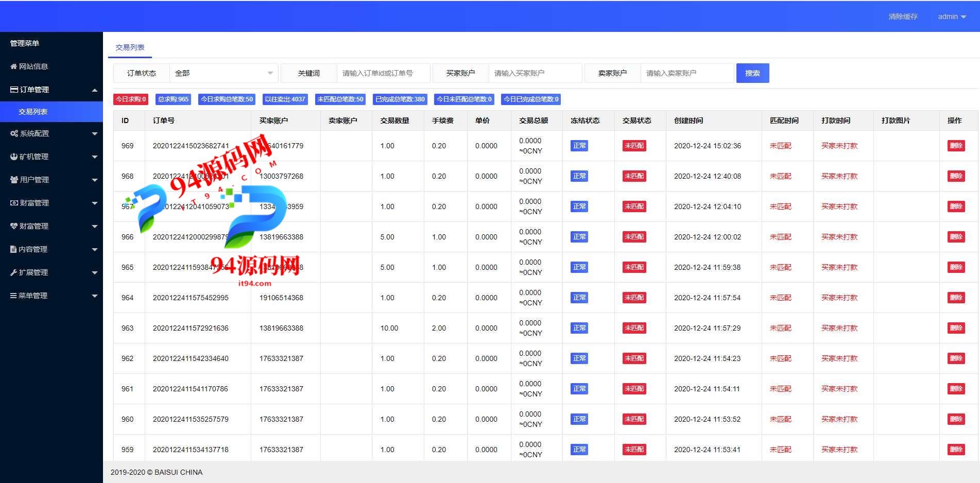Click creation time 2020-12-24 15:02:36

coord(708,146)
